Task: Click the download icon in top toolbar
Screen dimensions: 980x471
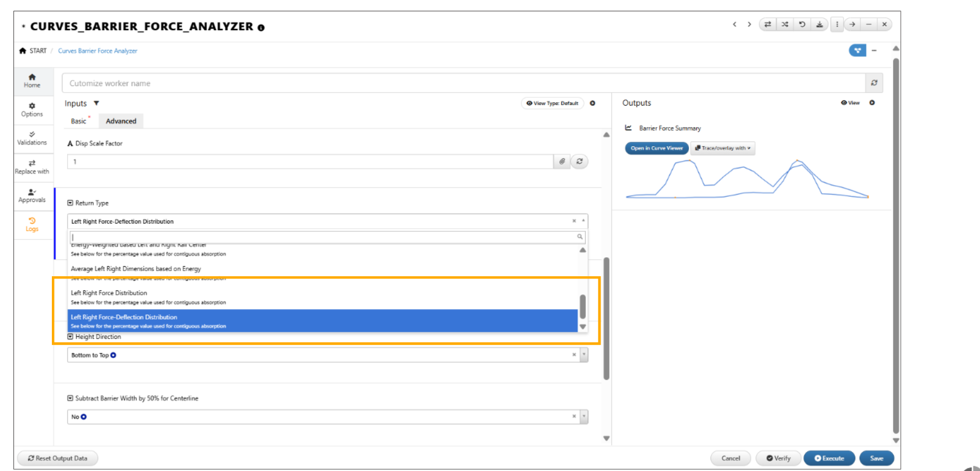Action: [819, 24]
